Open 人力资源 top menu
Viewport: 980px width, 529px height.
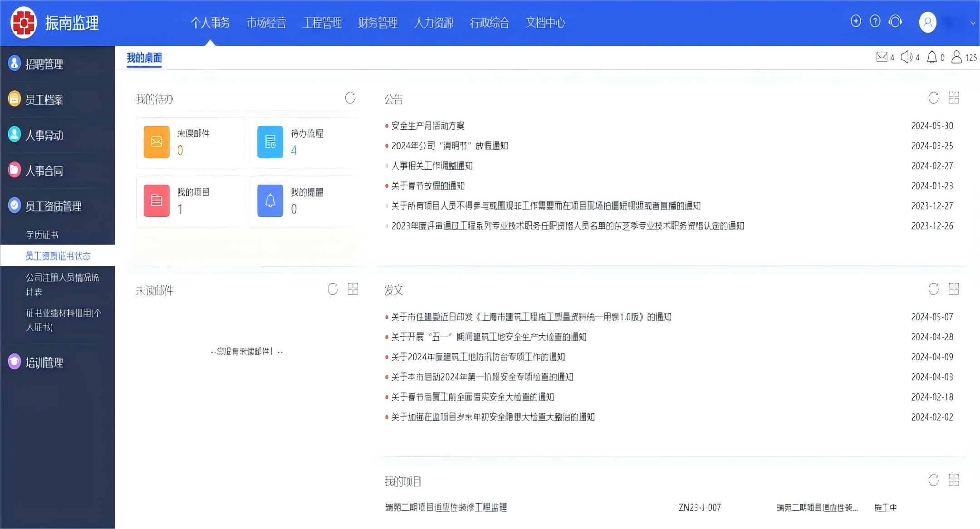433,23
